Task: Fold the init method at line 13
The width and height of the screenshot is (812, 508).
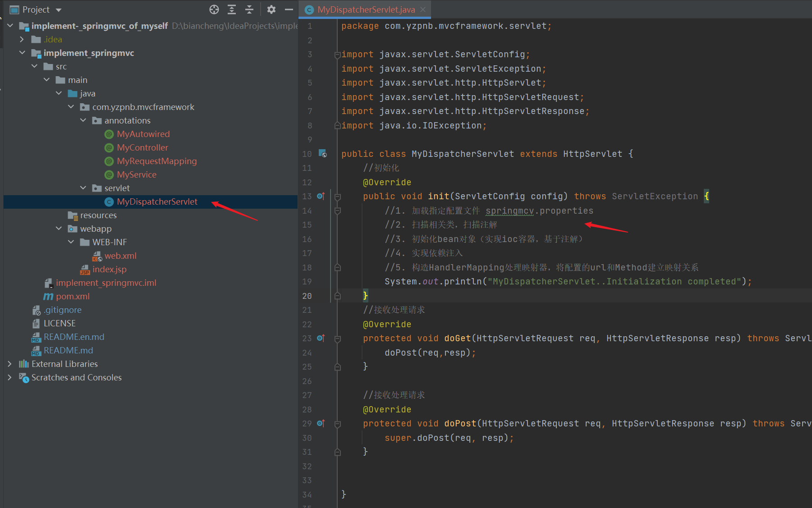Action: [x=337, y=197]
